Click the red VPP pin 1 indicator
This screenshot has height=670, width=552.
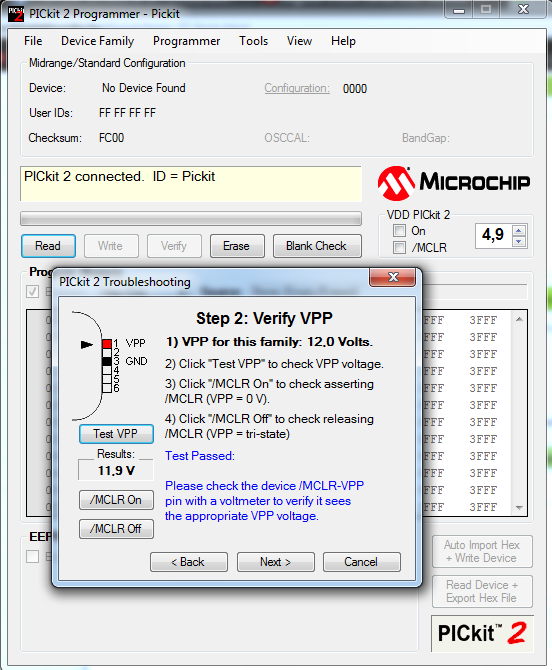tap(107, 344)
